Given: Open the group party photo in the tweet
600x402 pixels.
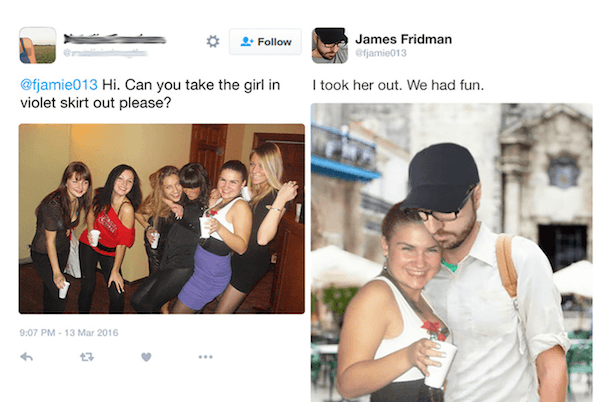Looking at the screenshot, I should tap(162, 219).
